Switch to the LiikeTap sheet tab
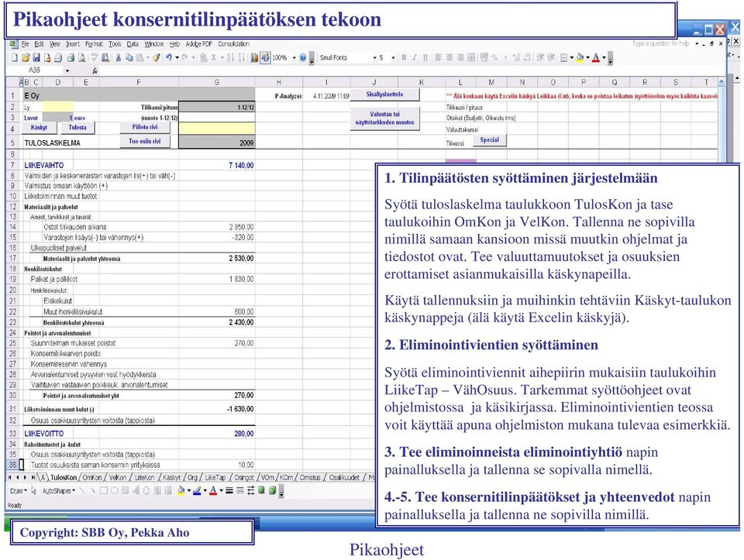 [x=215, y=477]
